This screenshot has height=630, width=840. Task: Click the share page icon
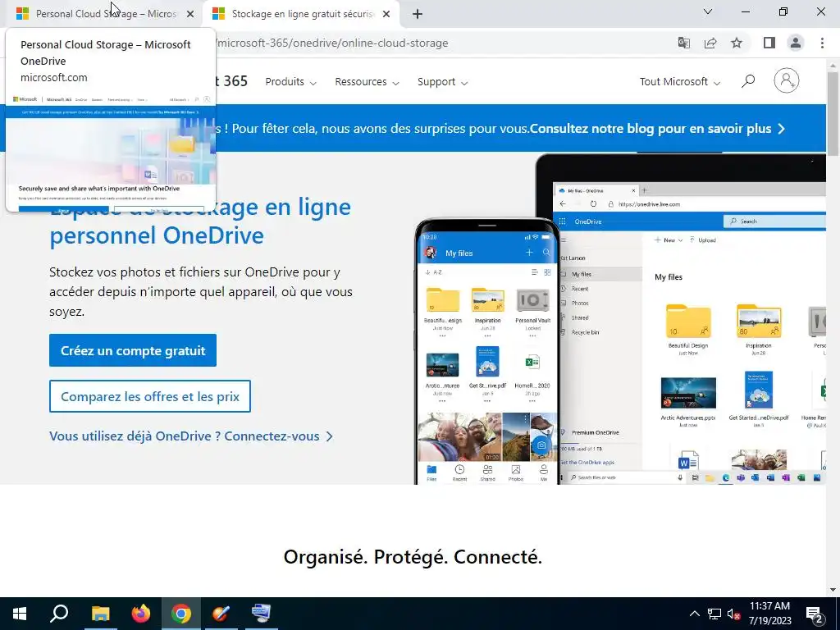(x=710, y=43)
